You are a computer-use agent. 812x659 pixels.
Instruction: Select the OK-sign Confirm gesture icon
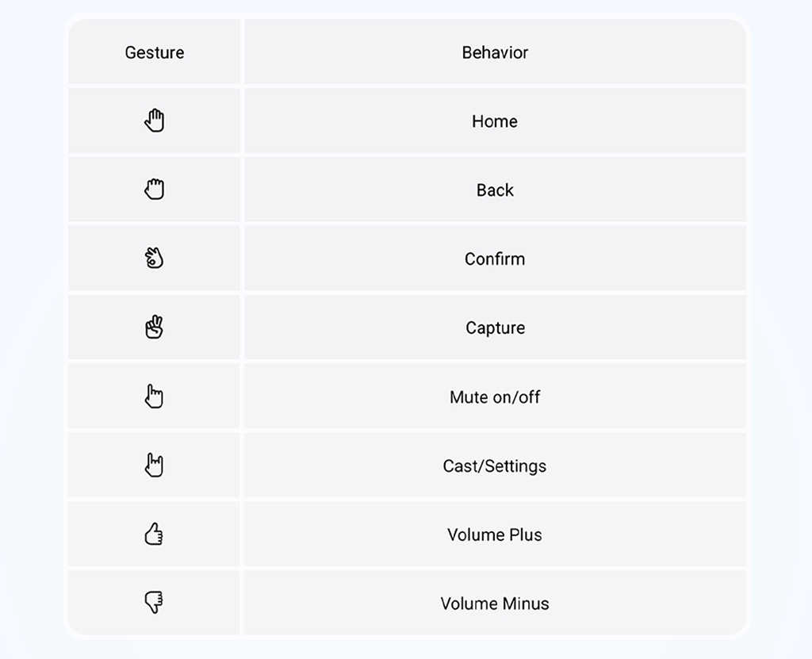(x=155, y=258)
